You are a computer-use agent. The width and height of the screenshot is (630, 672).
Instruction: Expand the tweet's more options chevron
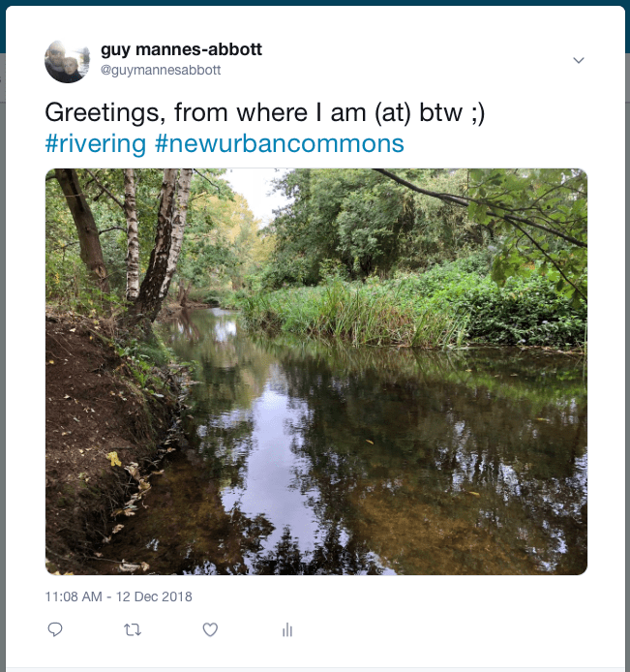[x=579, y=60]
